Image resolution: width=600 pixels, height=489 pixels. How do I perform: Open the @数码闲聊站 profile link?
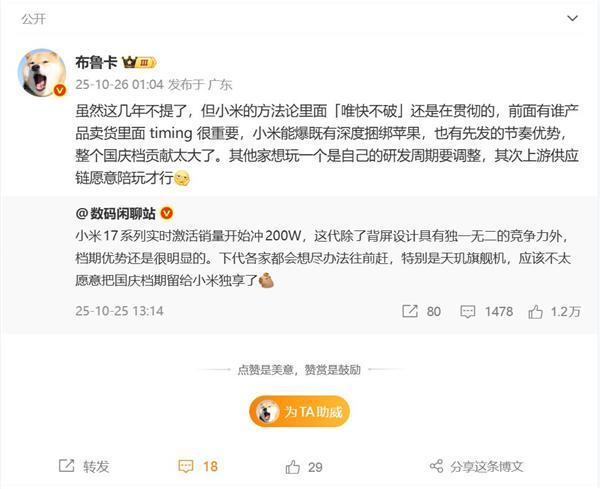(x=115, y=214)
